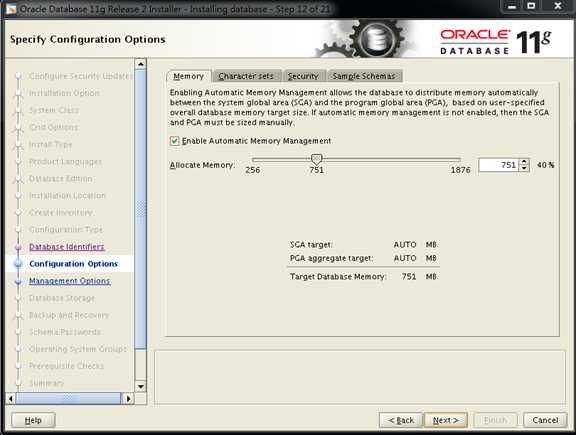Image resolution: width=576 pixels, height=435 pixels.
Task: Click the 40 % memory percentage label
Action: [546, 165]
